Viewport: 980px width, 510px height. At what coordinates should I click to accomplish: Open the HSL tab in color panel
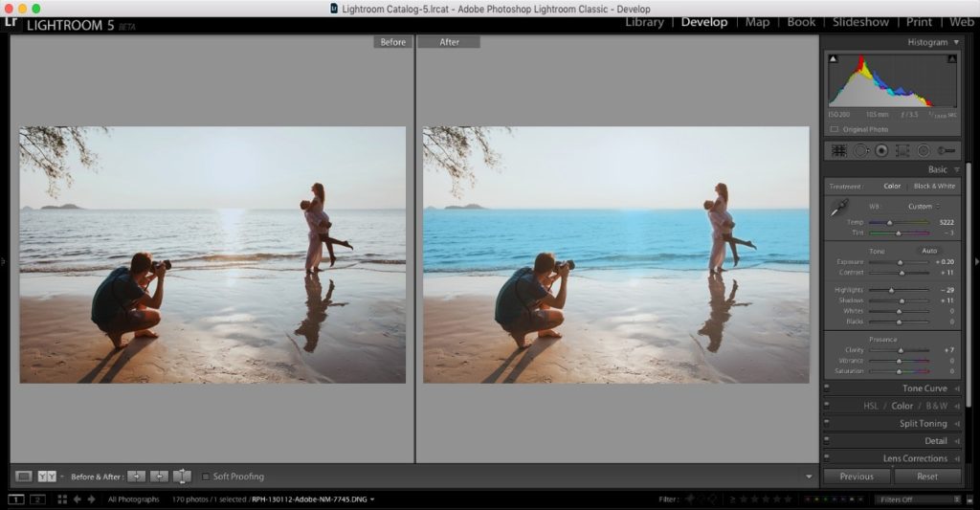pyautogui.click(x=871, y=406)
